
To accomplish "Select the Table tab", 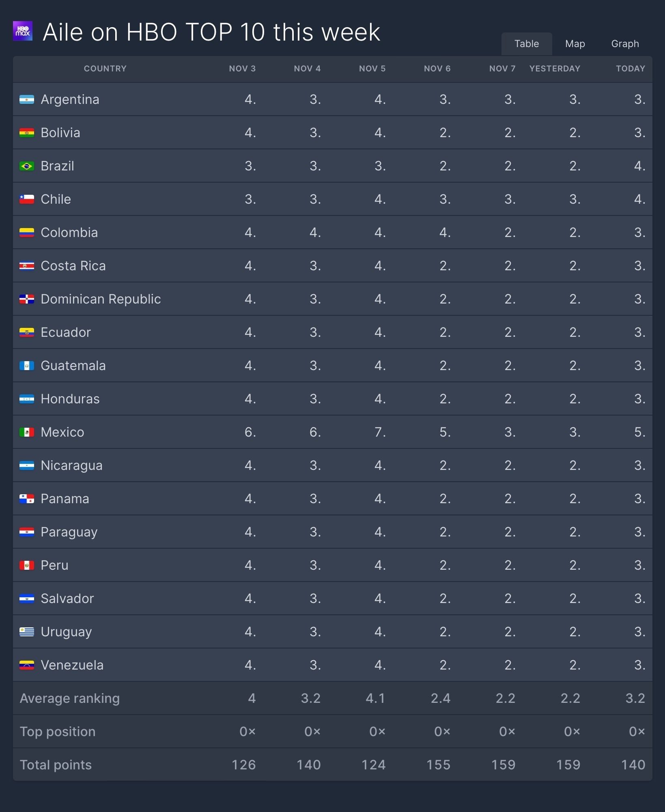I will (527, 44).
